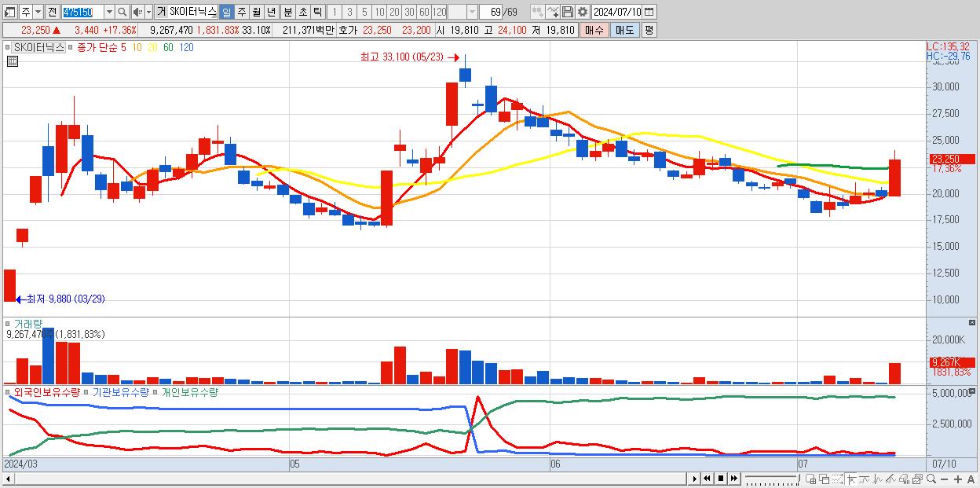Click the plus zoom-in icon at bottom
980x488 pixels.
point(957,479)
